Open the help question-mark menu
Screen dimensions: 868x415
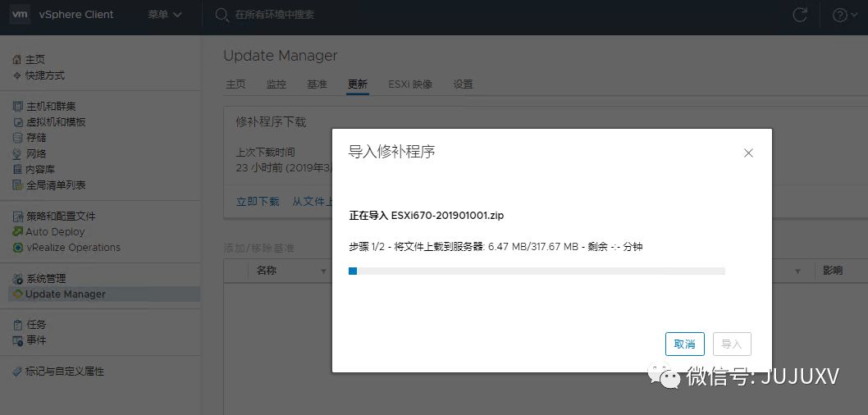click(x=839, y=16)
